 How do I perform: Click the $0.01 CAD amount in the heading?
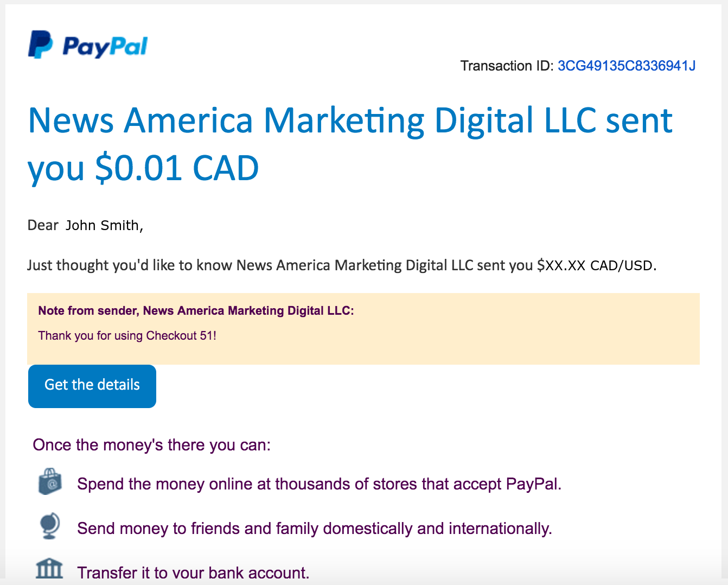pos(177,168)
